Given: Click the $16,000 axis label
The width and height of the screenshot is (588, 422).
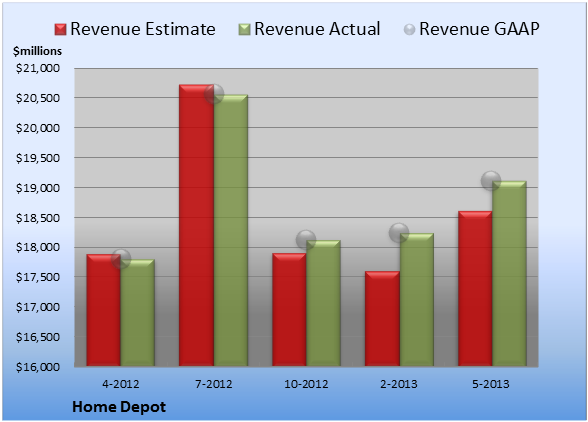Looking at the screenshot, I should click(38, 367).
